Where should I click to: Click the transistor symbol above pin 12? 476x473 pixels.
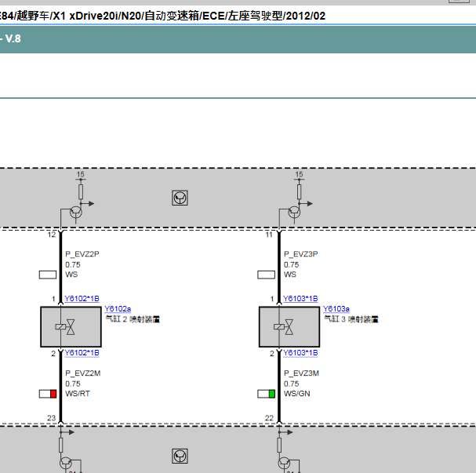(x=75, y=213)
